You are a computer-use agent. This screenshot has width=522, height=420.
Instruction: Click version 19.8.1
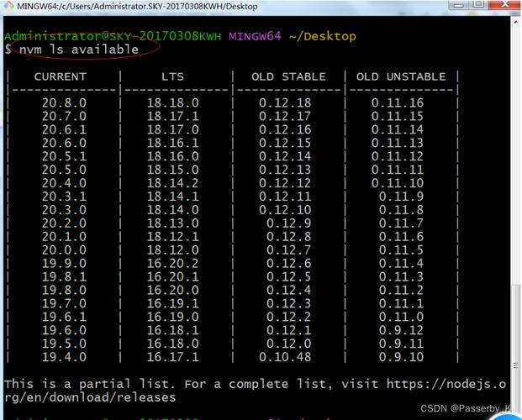(64, 276)
